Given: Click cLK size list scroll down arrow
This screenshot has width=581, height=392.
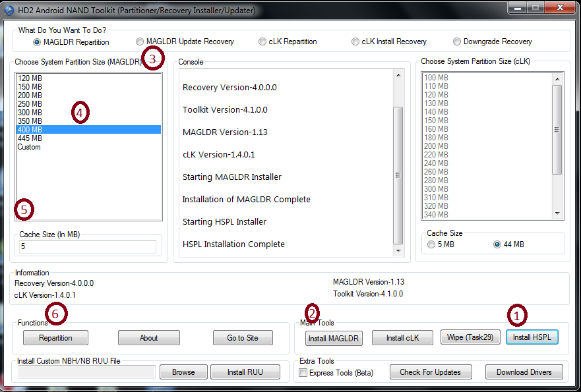Looking at the screenshot, I should pos(557,213).
